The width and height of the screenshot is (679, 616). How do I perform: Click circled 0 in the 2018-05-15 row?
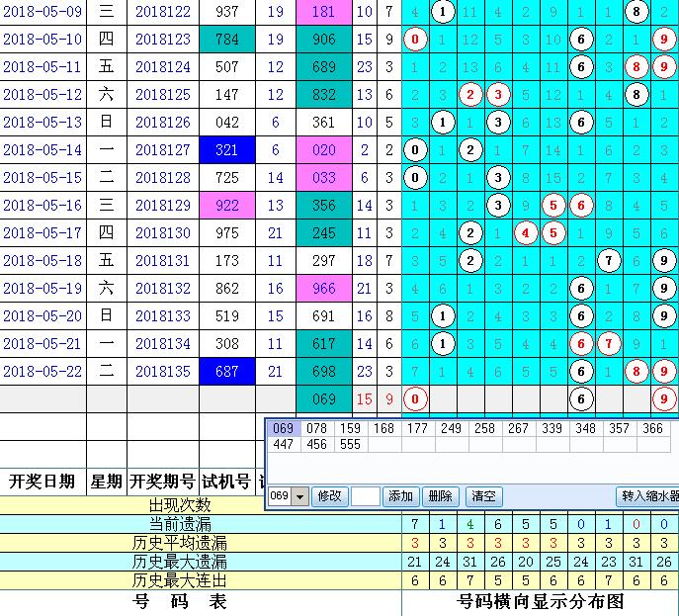tap(415, 178)
